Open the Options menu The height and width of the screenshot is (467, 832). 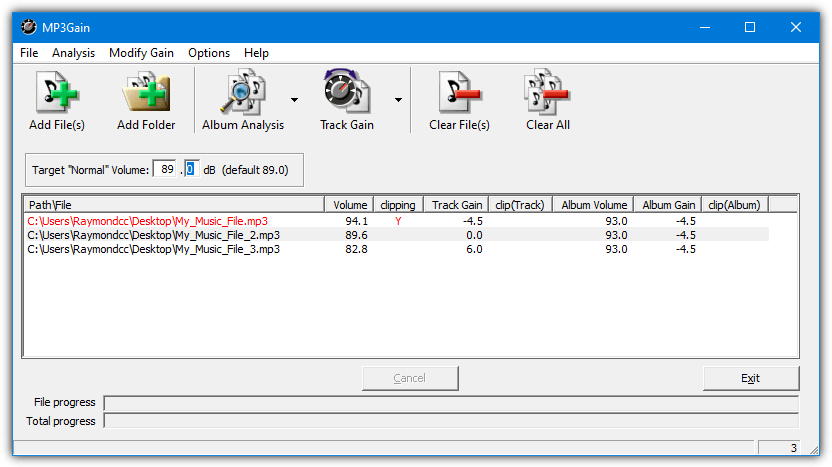point(209,53)
